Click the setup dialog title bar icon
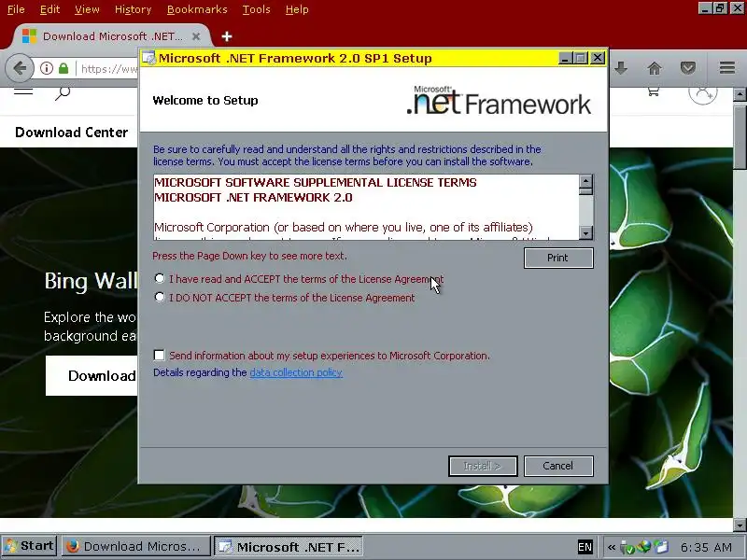747x560 pixels. coord(149,58)
